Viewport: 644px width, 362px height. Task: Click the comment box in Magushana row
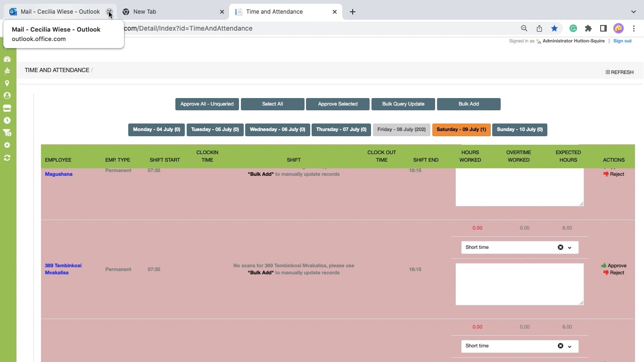[x=520, y=187]
